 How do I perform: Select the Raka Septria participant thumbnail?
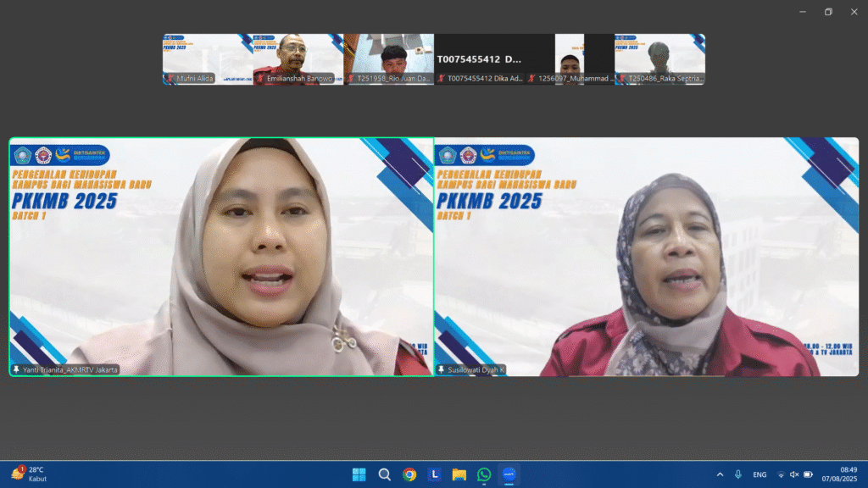[x=659, y=59]
